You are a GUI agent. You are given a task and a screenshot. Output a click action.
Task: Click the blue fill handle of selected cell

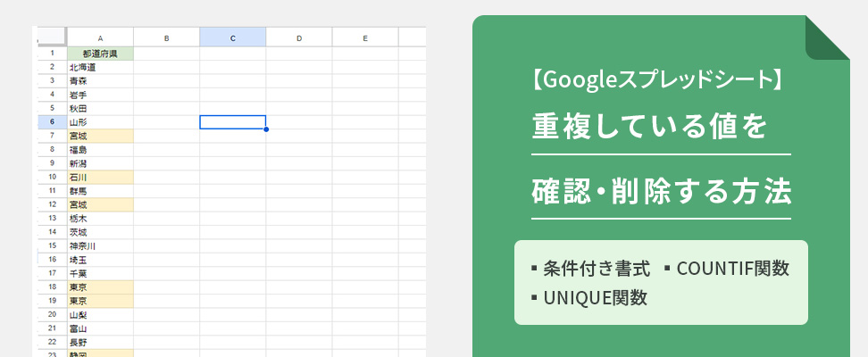click(266, 129)
